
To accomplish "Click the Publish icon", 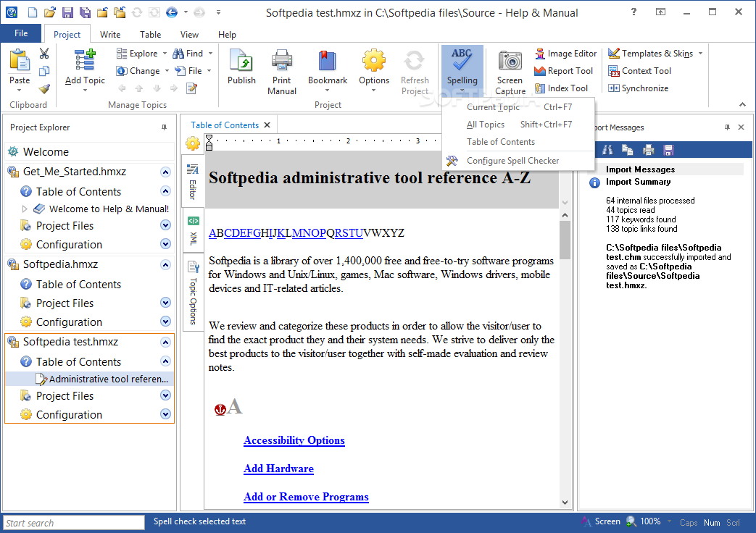I will point(241,61).
